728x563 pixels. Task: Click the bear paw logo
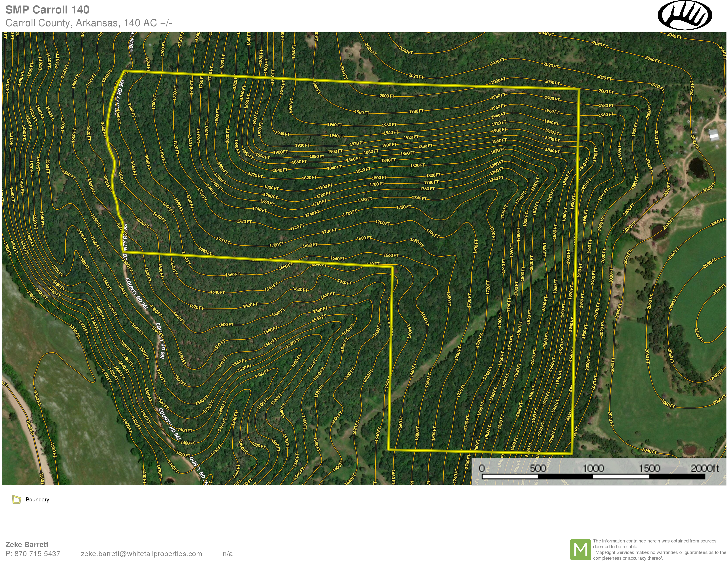click(685, 16)
